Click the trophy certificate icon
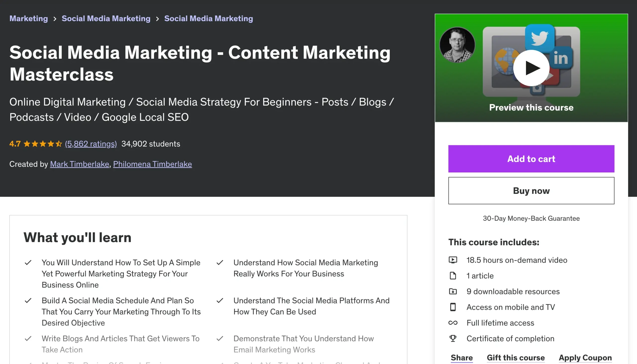This screenshot has height=364, width=637. (x=453, y=339)
